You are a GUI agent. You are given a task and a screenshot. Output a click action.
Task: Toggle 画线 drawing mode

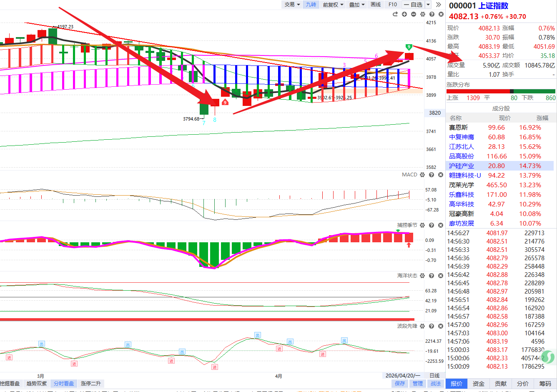[376, 5]
